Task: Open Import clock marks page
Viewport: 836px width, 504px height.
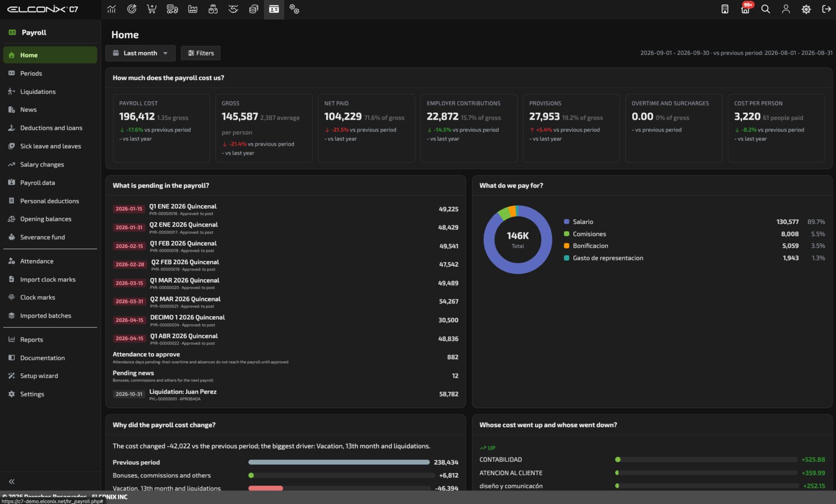Action: coord(50,279)
